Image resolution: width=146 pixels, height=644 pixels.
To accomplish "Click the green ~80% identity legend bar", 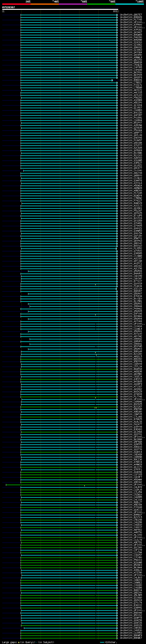I will click(101, 4).
